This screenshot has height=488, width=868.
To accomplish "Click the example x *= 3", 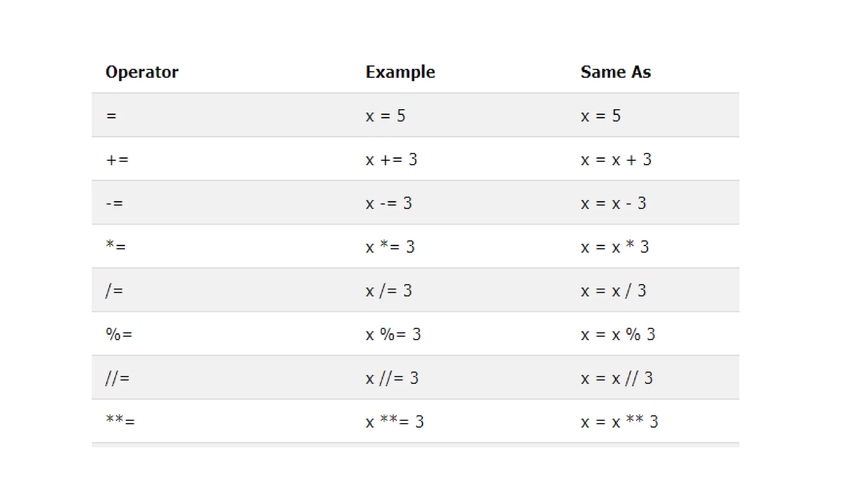I will point(390,247).
